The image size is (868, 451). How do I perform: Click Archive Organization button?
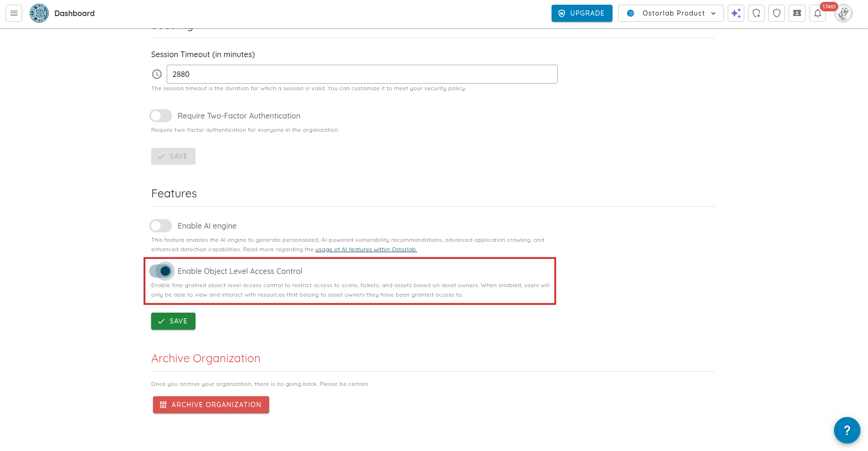[x=211, y=405]
